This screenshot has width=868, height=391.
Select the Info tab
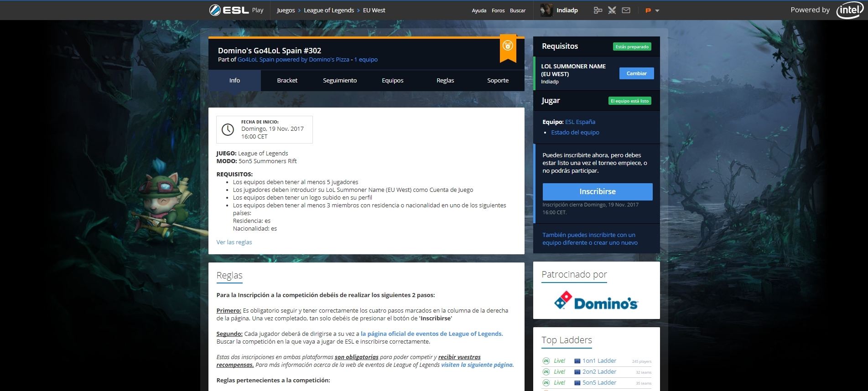pos(234,81)
